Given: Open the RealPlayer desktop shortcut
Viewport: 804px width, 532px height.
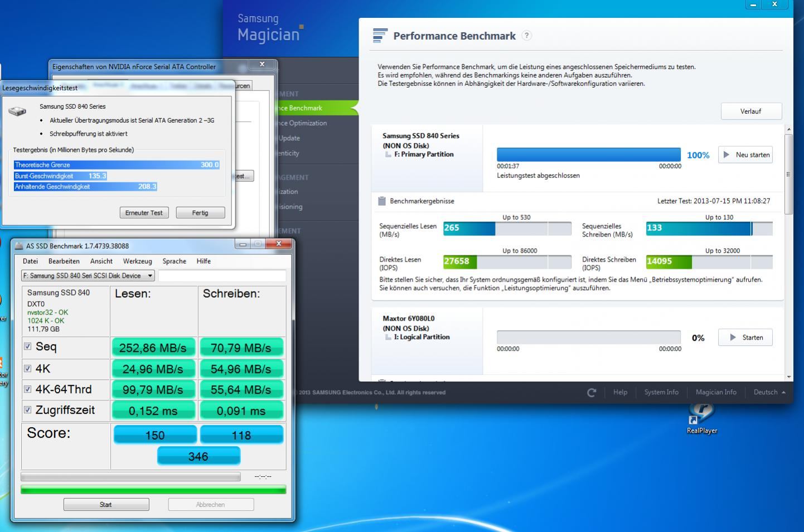Looking at the screenshot, I should [x=702, y=418].
